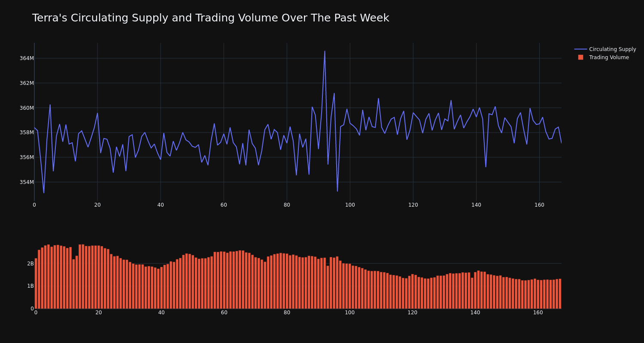Click the 1B volume axis label
This screenshot has height=343, width=644.
point(30,286)
